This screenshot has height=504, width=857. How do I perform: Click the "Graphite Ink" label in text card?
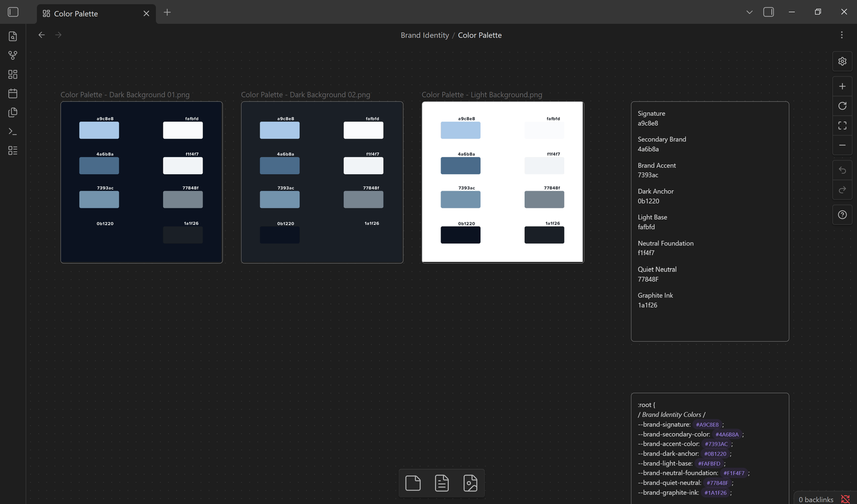point(655,295)
